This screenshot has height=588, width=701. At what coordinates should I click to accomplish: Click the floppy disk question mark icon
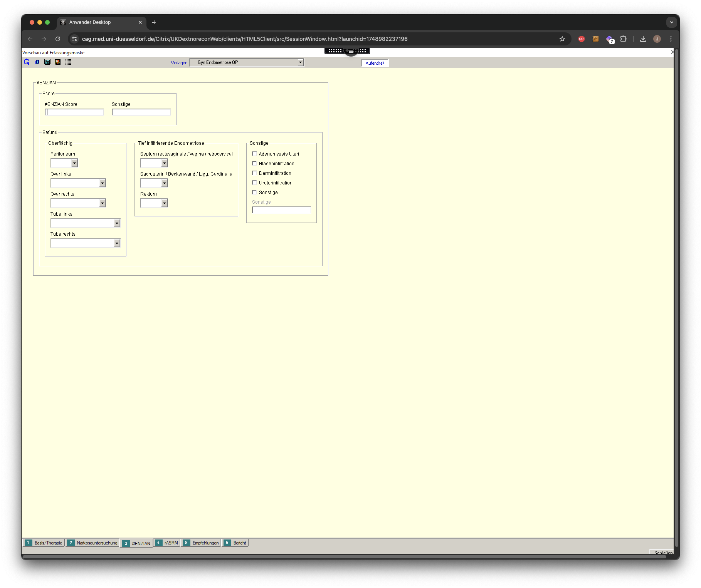(x=58, y=62)
